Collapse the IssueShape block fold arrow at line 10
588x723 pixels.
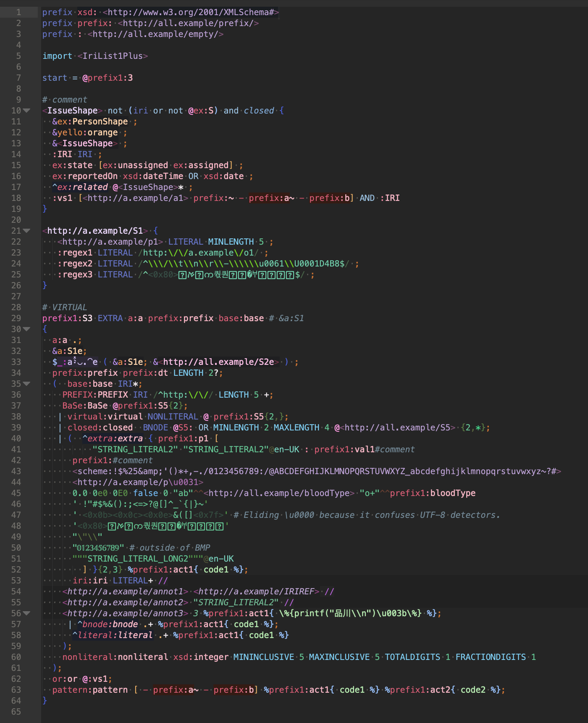coord(26,111)
